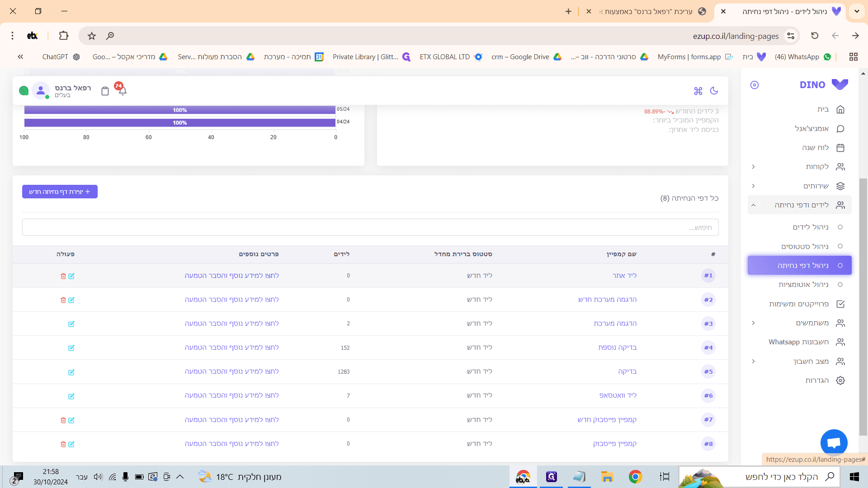Open the command shortcut icon

tap(698, 91)
